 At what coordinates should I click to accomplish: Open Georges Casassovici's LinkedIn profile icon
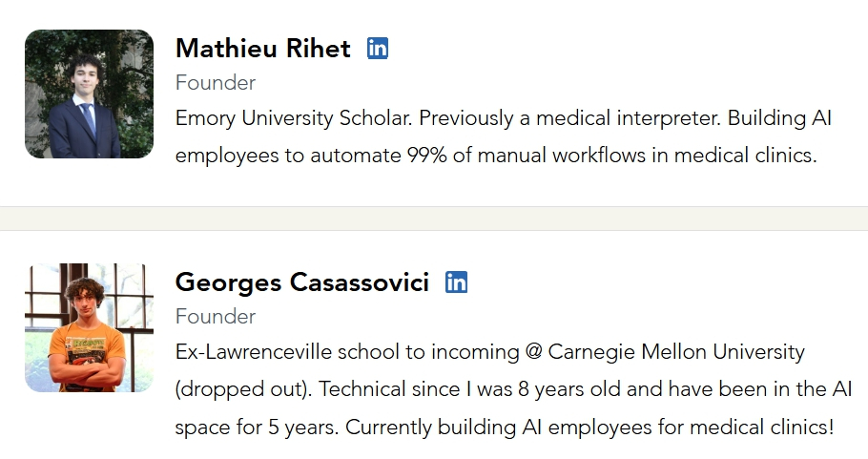(x=457, y=282)
